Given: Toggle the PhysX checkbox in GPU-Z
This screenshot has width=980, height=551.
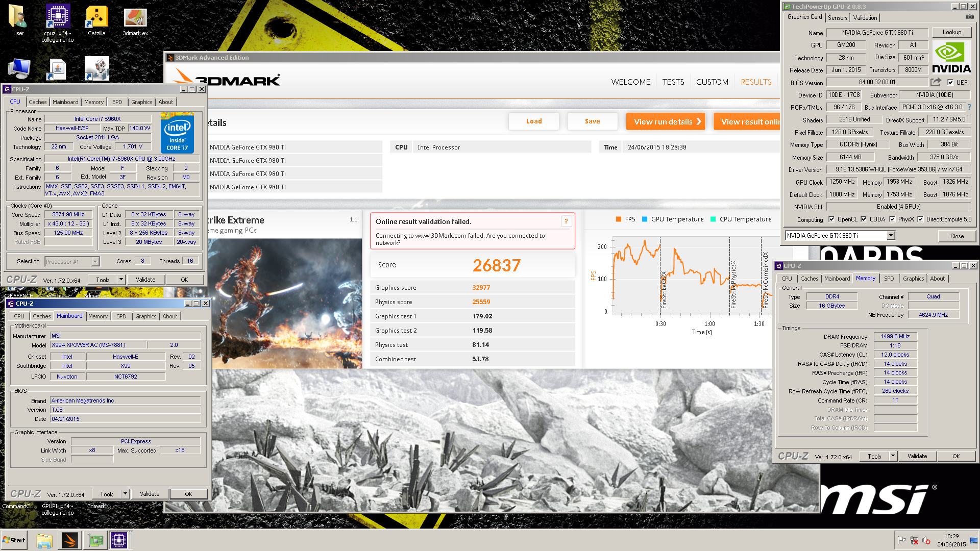Looking at the screenshot, I should [x=892, y=219].
